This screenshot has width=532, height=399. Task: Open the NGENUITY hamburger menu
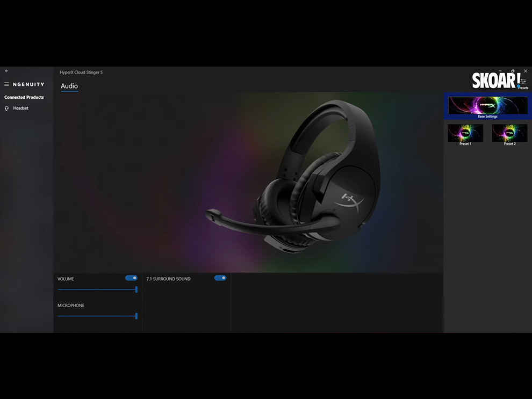6,84
